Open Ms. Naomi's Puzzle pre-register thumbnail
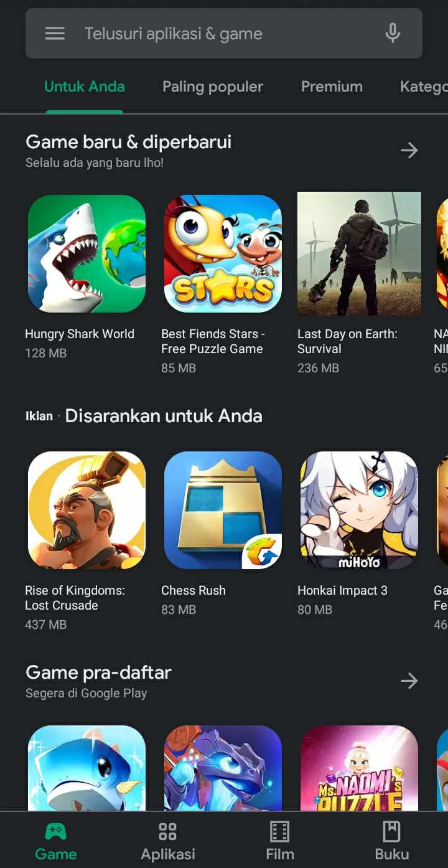The height and width of the screenshot is (868, 448). (x=359, y=768)
